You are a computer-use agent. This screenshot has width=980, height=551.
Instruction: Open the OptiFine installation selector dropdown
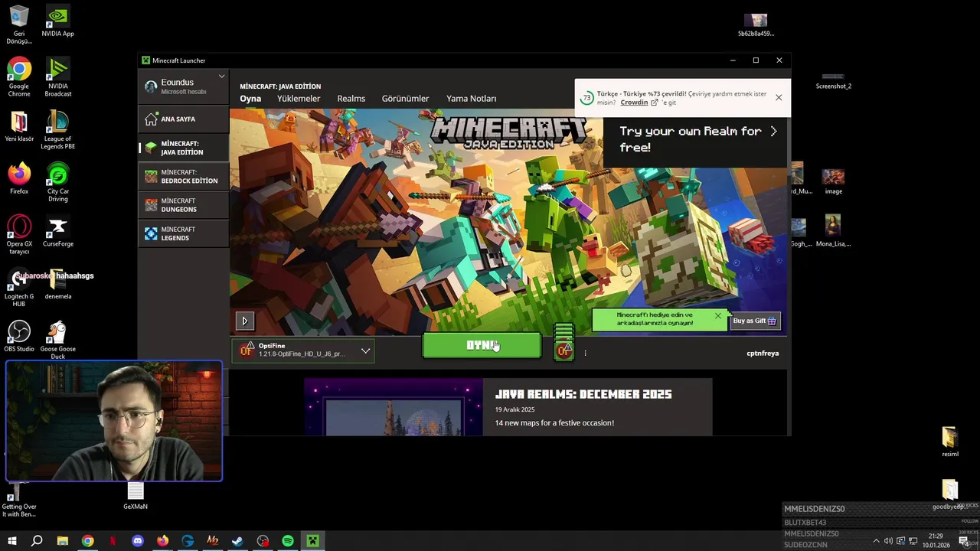[303, 350]
